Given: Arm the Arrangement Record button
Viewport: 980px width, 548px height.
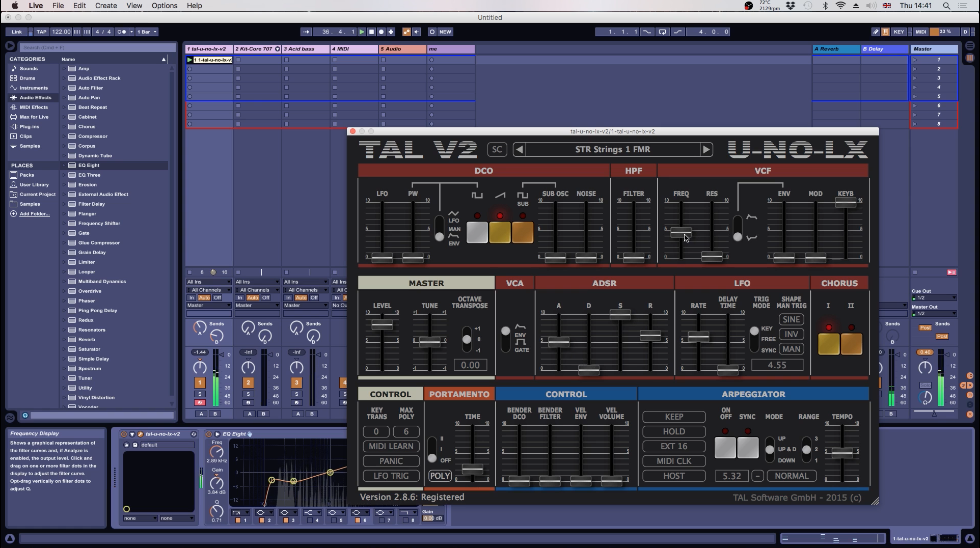Looking at the screenshot, I should click(381, 32).
